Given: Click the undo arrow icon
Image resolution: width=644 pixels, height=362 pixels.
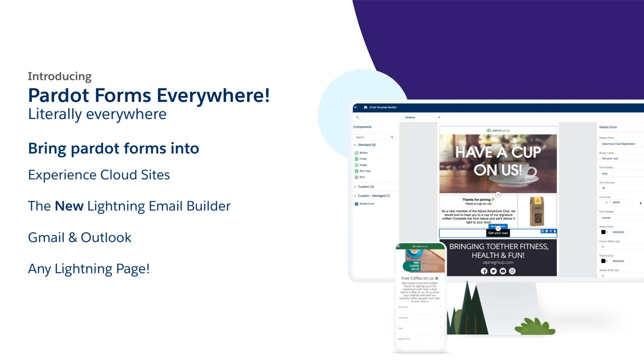Looking at the screenshot, I should tap(357, 117).
